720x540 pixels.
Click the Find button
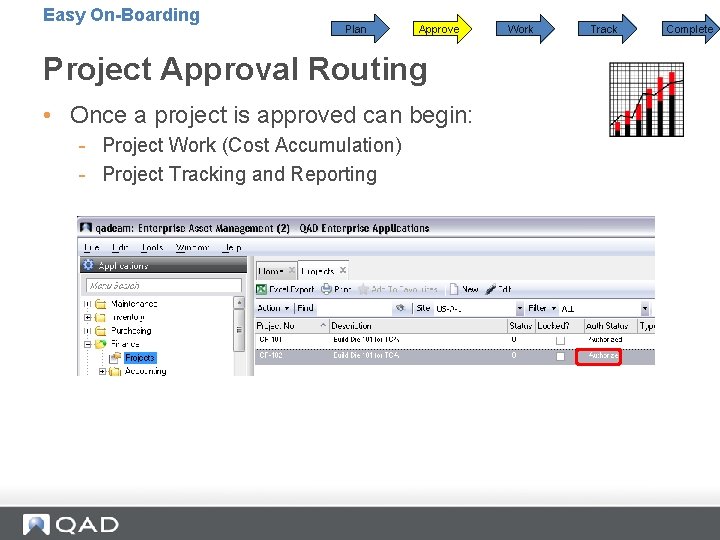305,308
